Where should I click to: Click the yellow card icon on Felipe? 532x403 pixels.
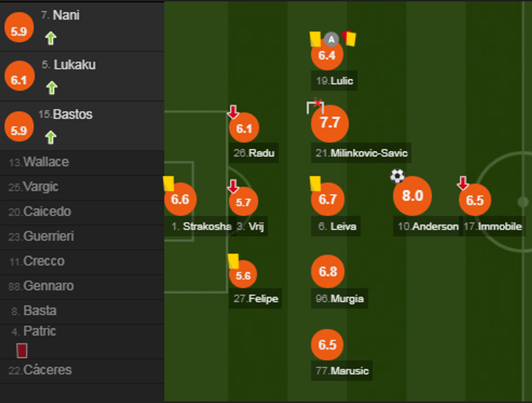tap(233, 261)
